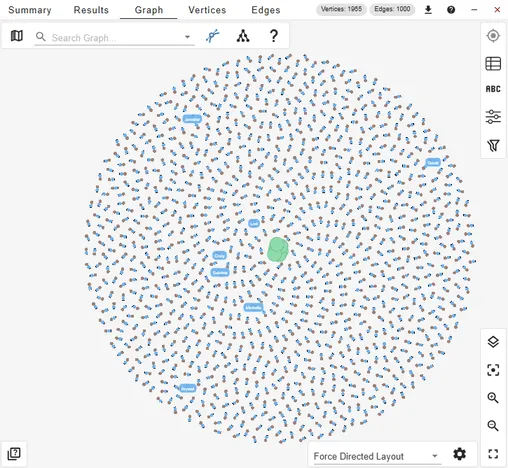Switch to the Summary tab
508x468 pixels.
30,10
